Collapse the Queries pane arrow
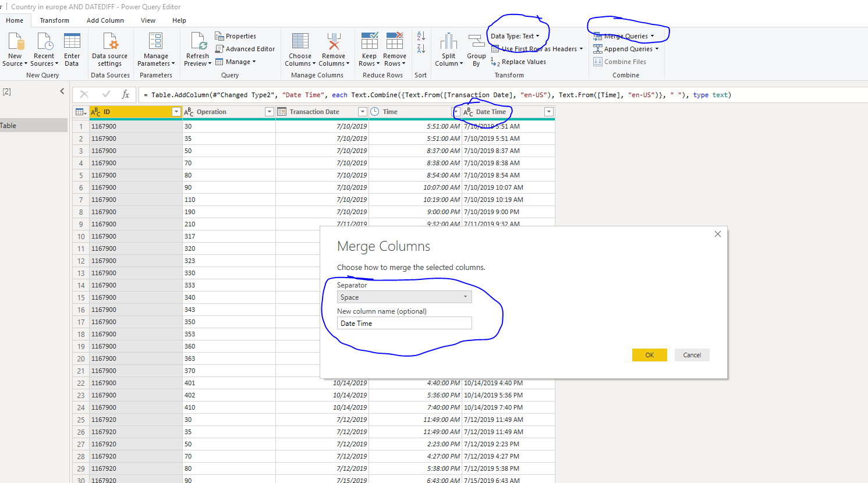This screenshot has width=868, height=483. [62, 91]
